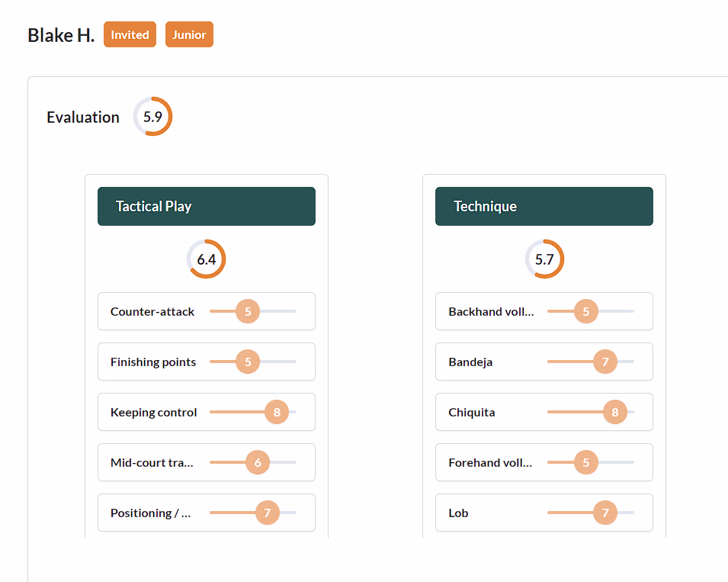Click the Mid-court transition slider knob
This screenshot has height=582, width=728.
(258, 462)
